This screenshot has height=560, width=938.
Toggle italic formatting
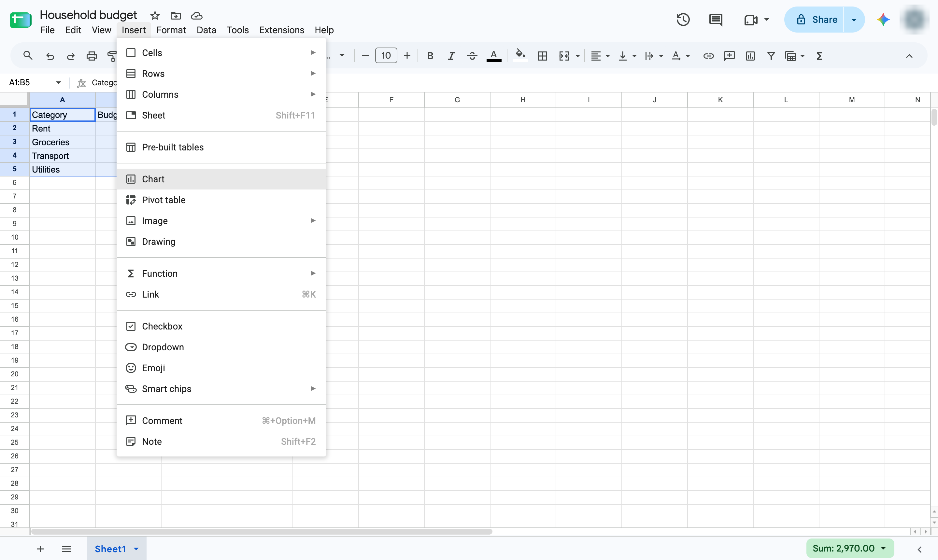point(451,56)
